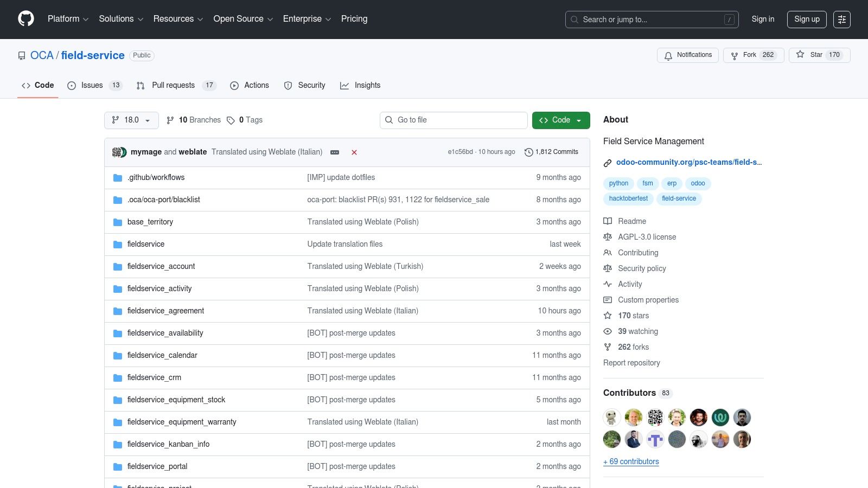Open the + 69 contributors link

pyautogui.click(x=631, y=461)
